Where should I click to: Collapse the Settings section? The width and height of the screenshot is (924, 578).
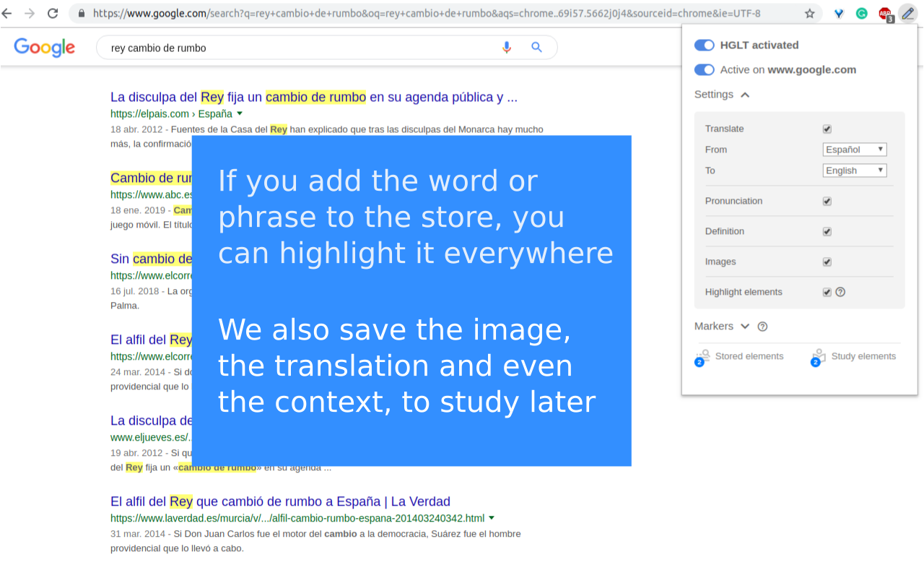722,95
